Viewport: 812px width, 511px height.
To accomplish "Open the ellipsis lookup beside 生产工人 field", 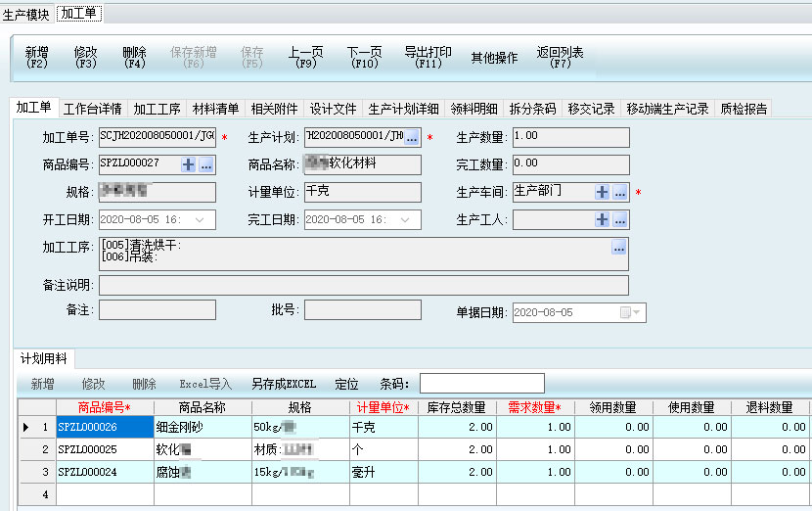I will click(620, 219).
